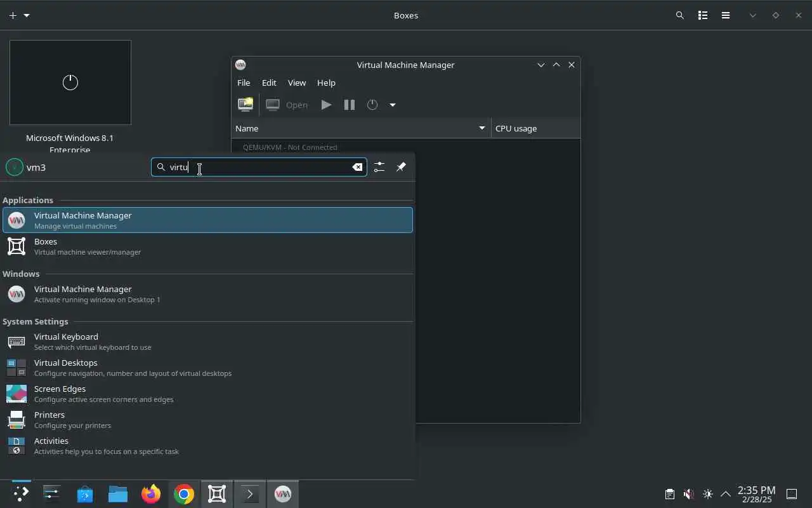Open Activities system setting
The height and width of the screenshot is (508, 812).
[207, 446]
